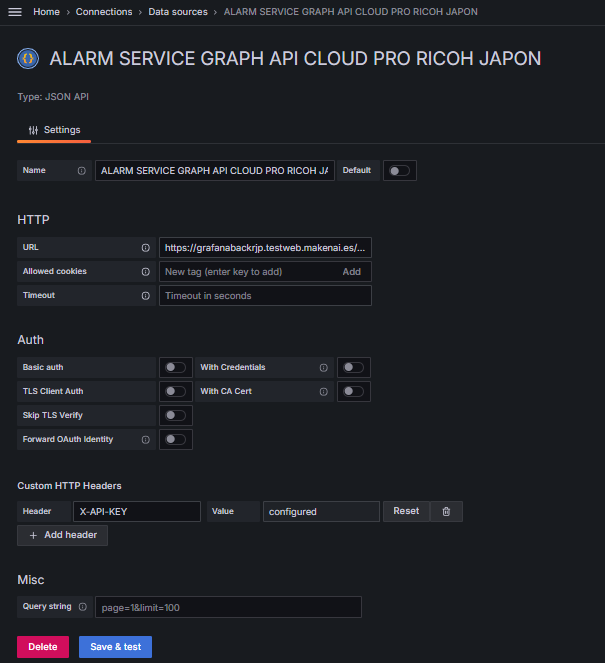Enable the Skip TLS Verify switch
This screenshot has height=663, width=605.
point(175,416)
